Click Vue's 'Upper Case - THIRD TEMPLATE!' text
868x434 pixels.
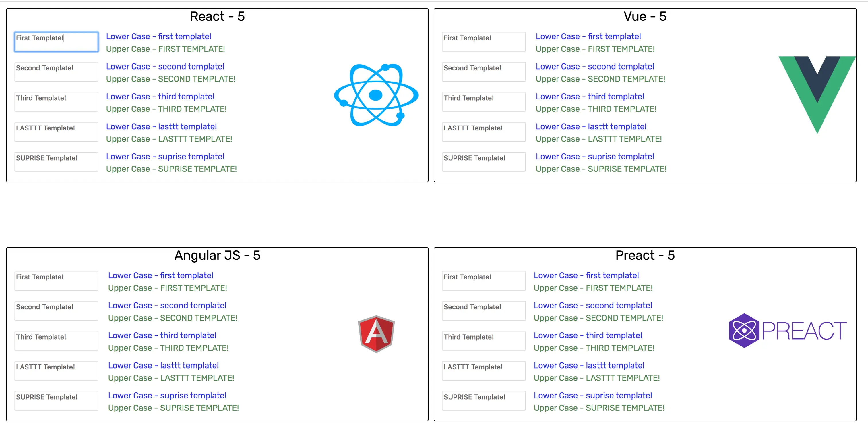(x=596, y=109)
